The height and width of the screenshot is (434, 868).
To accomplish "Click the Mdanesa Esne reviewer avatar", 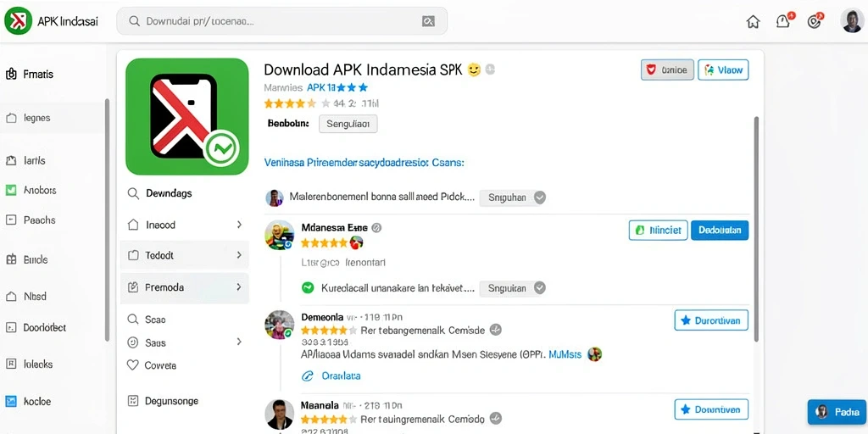I will pos(280,235).
